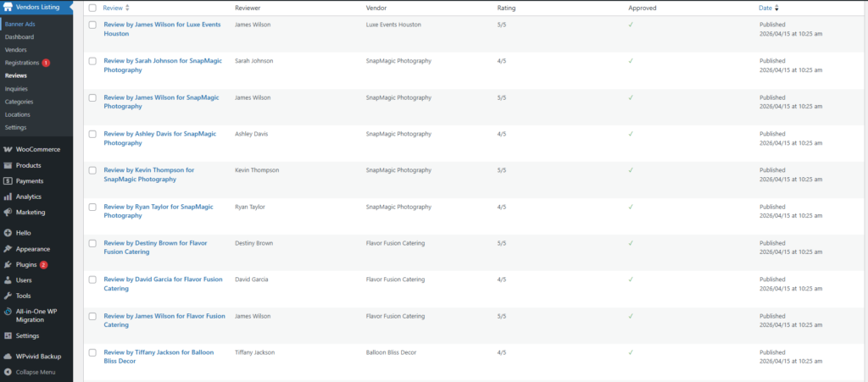868x382 pixels.
Task: Sort reviews using the Review column arrows
Action: [128, 8]
